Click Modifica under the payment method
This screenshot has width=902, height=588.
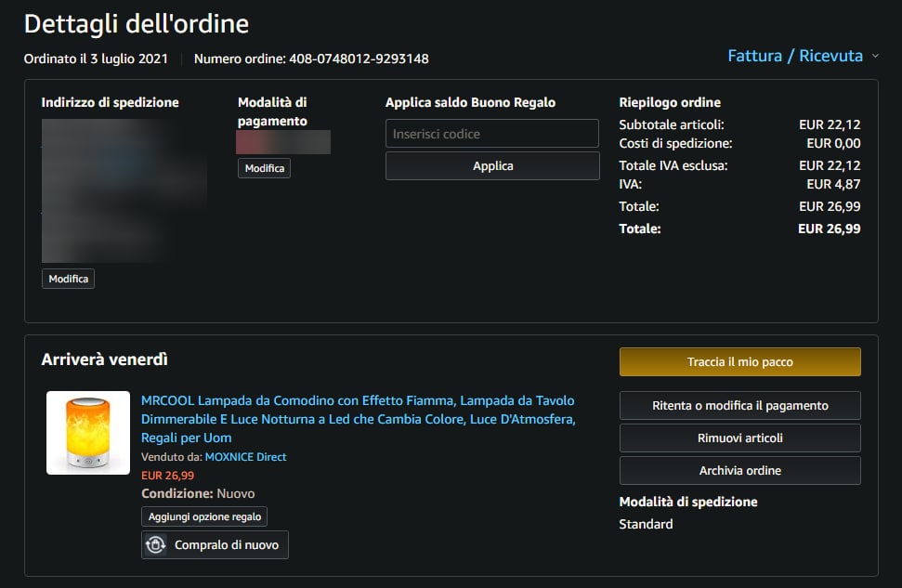[x=264, y=168]
